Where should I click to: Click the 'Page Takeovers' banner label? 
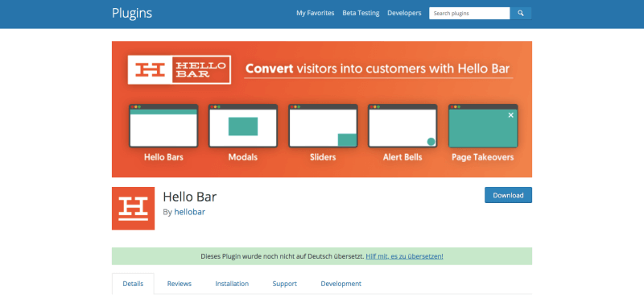tap(482, 157)
